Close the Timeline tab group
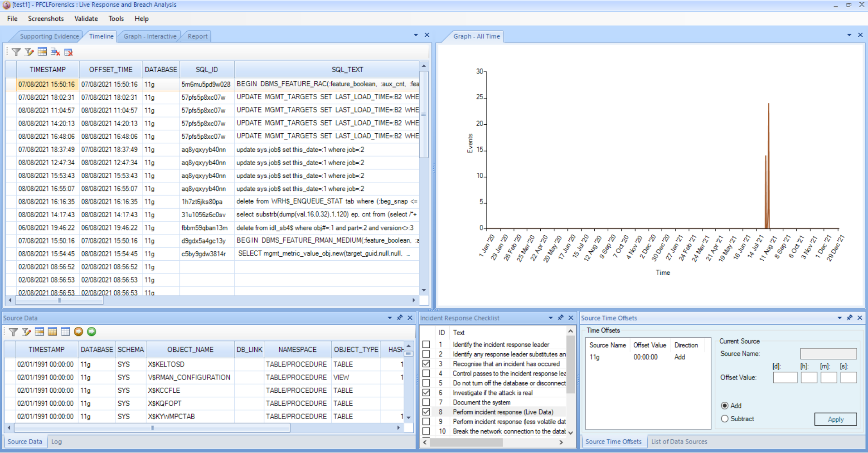 pyautogui.click(x=427, y=35)
